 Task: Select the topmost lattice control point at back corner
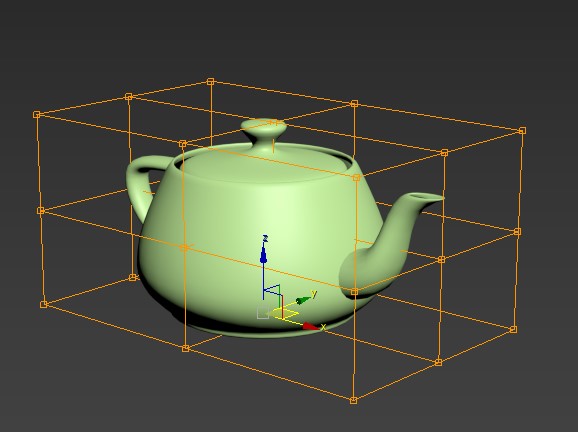pyautogui.click(x=210, y=82)
